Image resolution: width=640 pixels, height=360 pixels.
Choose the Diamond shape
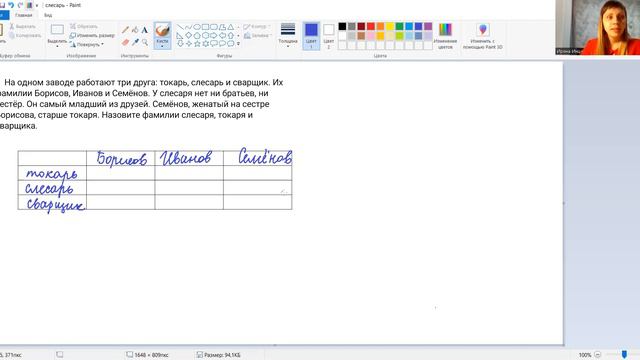[x=188, y=36]
